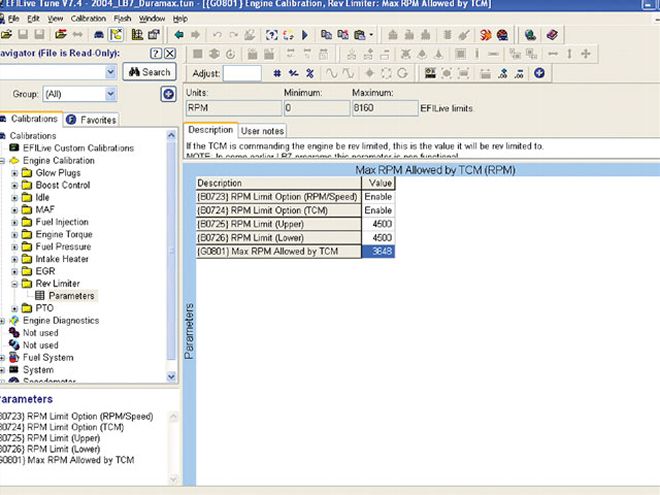Toggle the navigator panel toolbar icon
The height and width of the screenshot is (495, 660).
click(116, 35)
